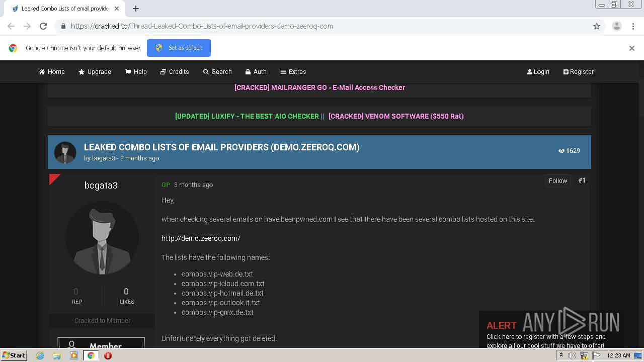The width and height of the screenshot is (644, 362).
Task: Open the Search menu item
Action: (217, 72)
